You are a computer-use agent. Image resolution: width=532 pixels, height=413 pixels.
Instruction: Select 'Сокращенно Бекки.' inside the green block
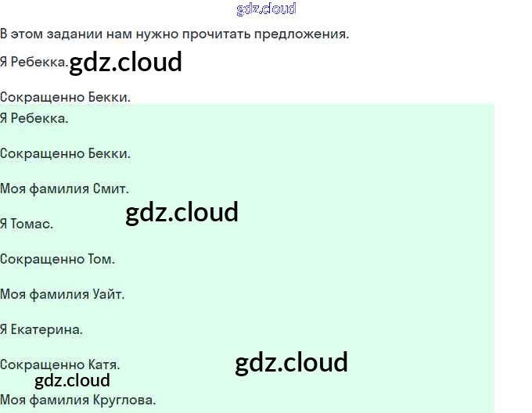coord(65,153)
